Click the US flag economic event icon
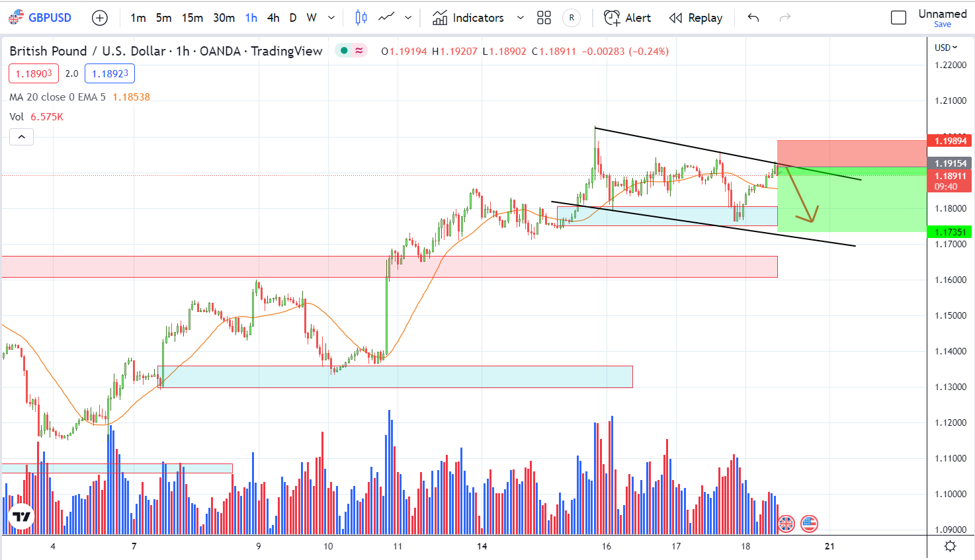Image resolution: width=975 pixels, height=560 pixels. (x=810, y=524)
